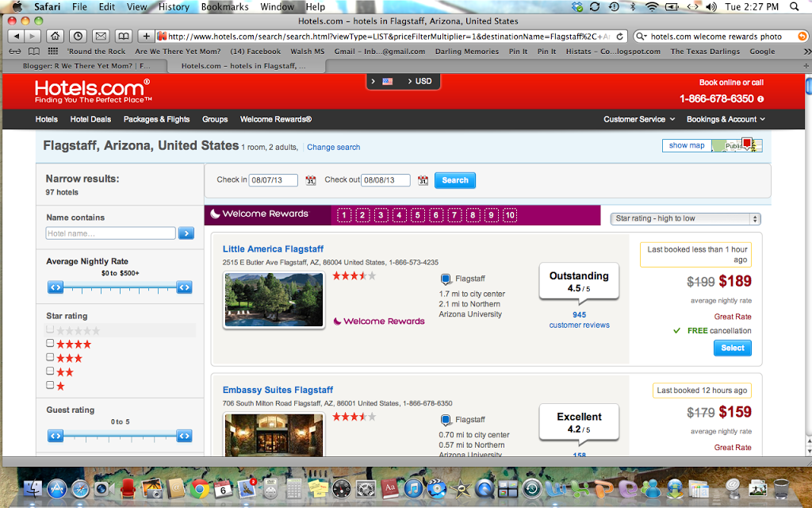
Task: Submit hotel name filter with blue arrow button
Action: click(186, 233)
